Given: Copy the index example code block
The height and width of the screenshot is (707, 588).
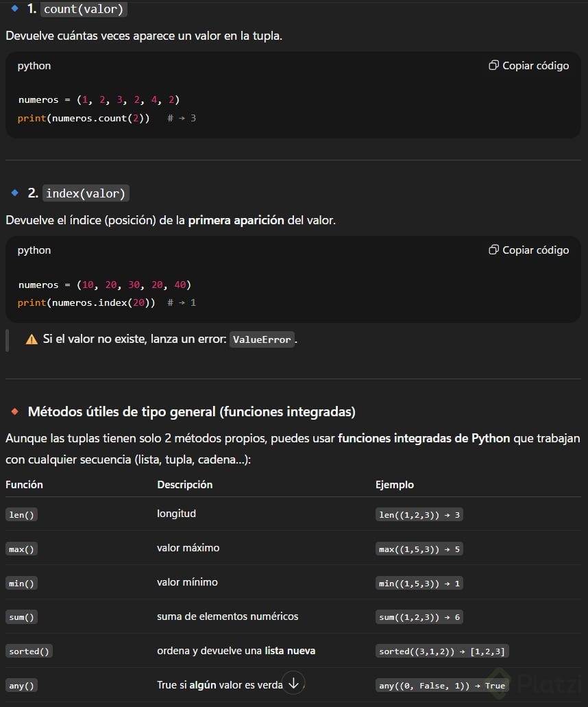Looking at the screenshot, I should (x=528, y=250).
